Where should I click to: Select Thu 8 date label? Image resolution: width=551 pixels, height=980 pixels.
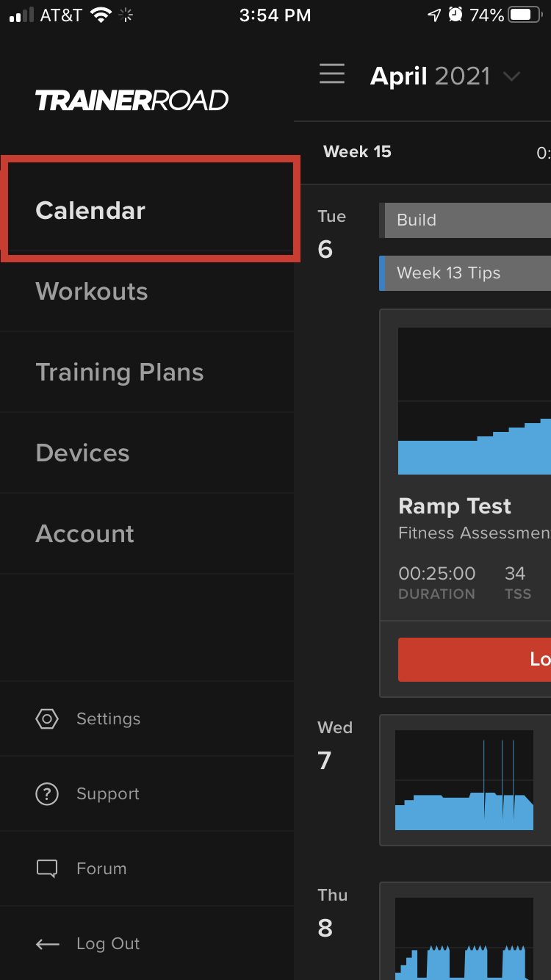[x=332, y=913]
